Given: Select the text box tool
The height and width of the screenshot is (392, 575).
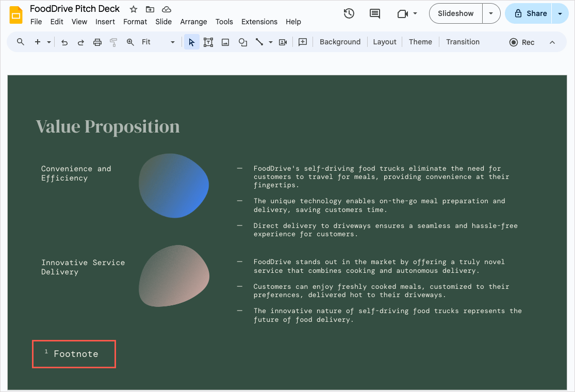Looking at the screenshot, I should click(x=208, y=42).
